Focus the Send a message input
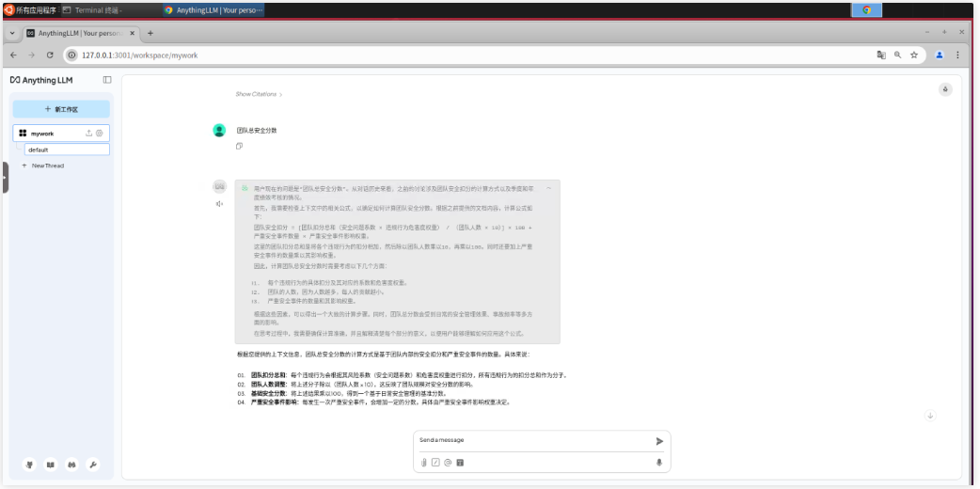980x489 pixels. point(534,440)
